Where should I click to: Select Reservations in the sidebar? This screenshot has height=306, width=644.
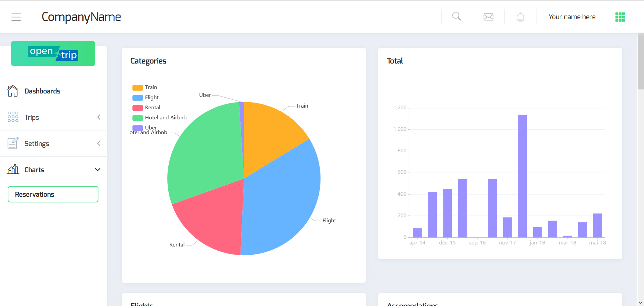tap(53, 194)
